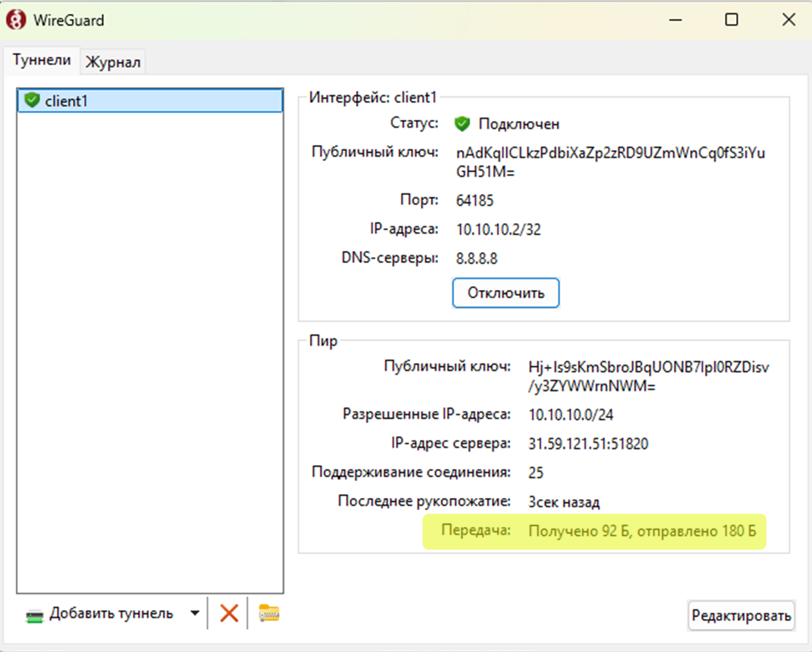Viewport: 812px width, 652px height.
Task: Click Добавить туннель button
Action: coord(100,614)
